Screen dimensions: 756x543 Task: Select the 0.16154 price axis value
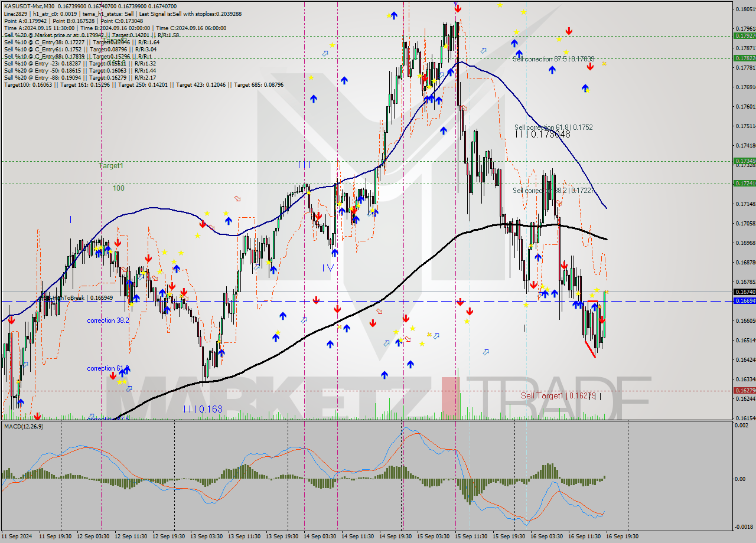[745, 418]
